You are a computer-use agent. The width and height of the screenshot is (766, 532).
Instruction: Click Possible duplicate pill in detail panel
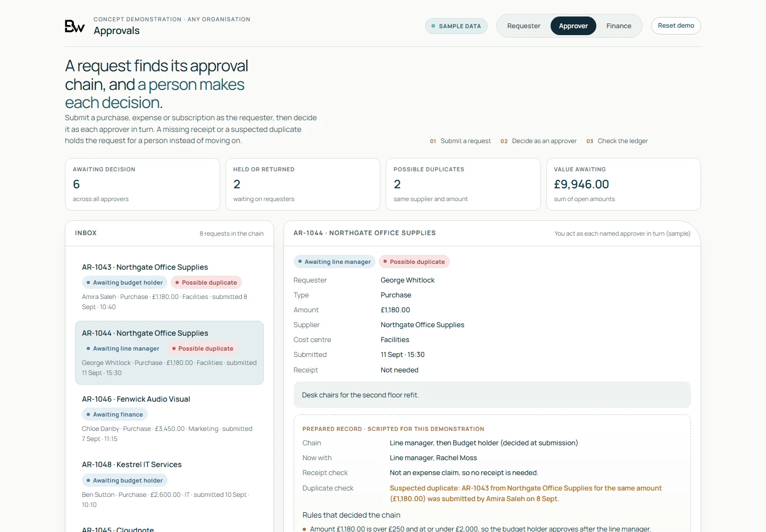click(414, 262)
